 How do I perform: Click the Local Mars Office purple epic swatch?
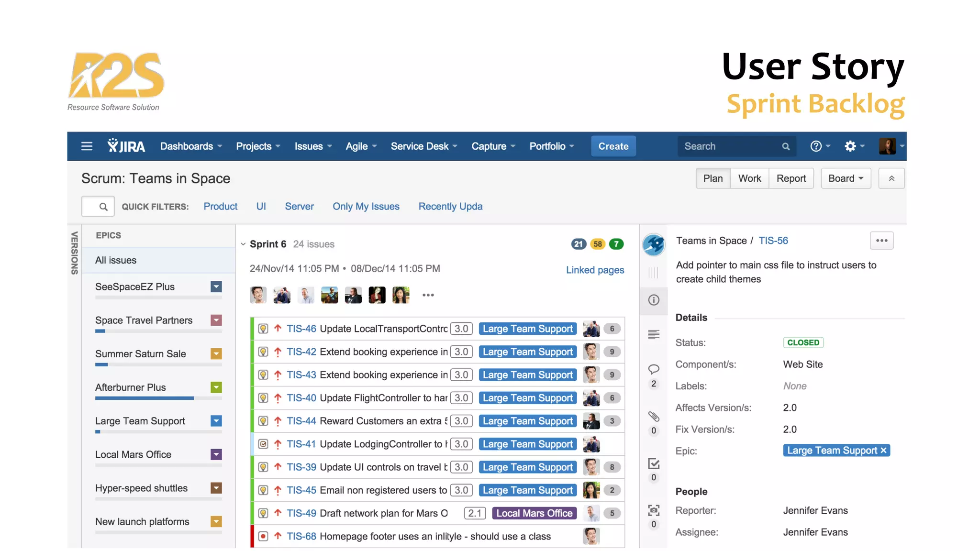tap(216, 454)
